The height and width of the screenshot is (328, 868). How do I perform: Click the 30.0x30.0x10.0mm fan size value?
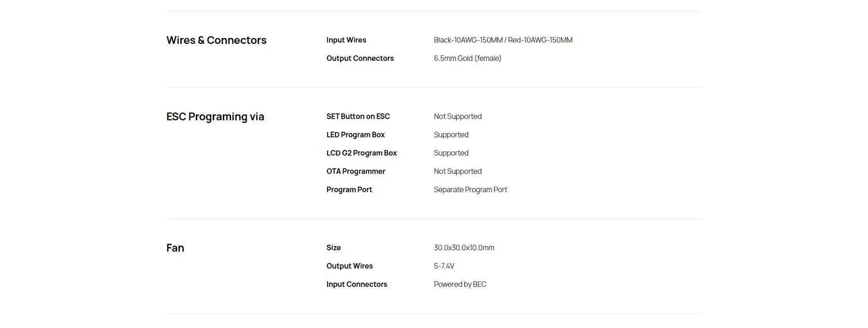(x=464, y=247)
